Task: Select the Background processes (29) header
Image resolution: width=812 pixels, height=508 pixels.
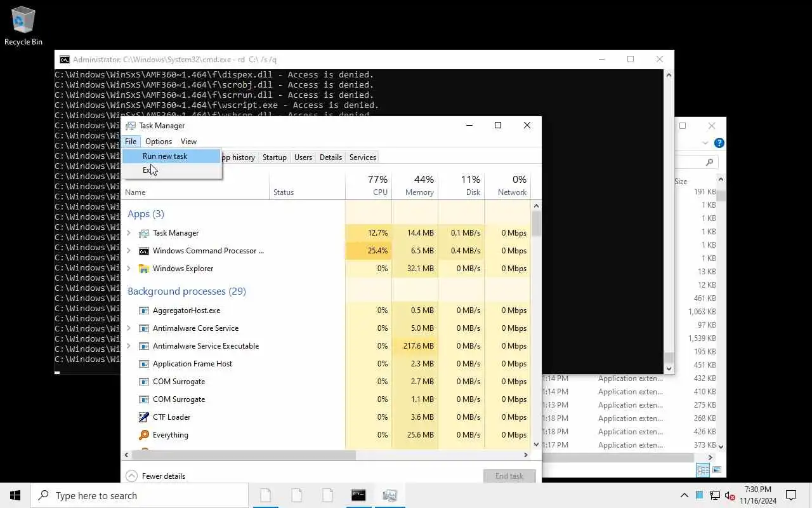Action: pyautogui.click(x=187, y=291)
